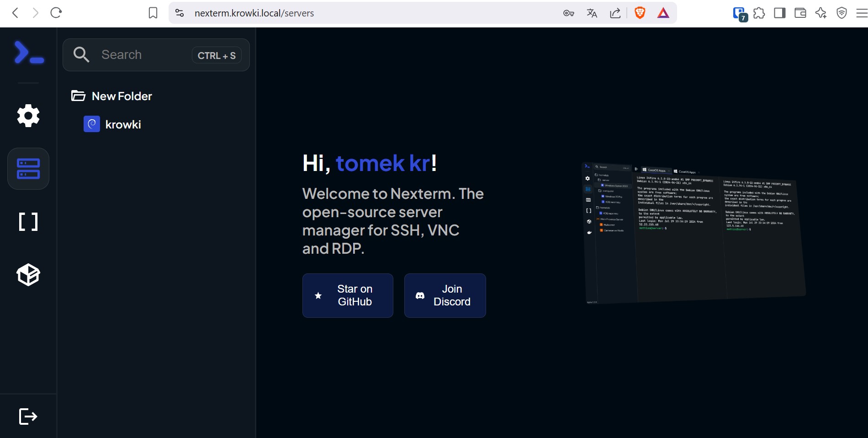Screen dimensions: 868x438
Task: Click the Join Discord button
Action: point(445,295)
